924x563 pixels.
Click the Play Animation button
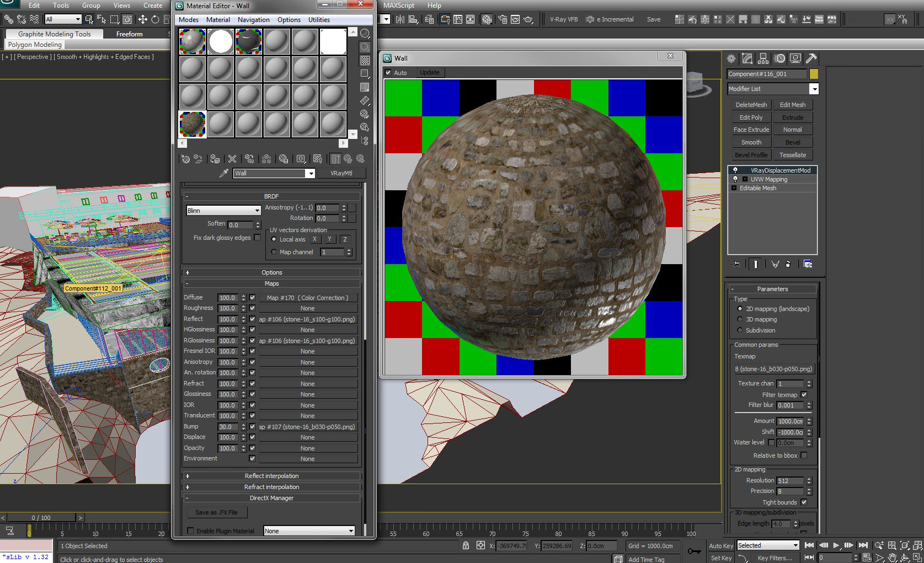click(x=836, y=545)
